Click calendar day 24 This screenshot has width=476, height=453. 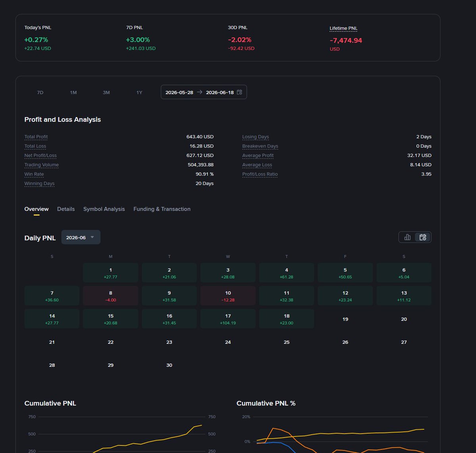228,342
